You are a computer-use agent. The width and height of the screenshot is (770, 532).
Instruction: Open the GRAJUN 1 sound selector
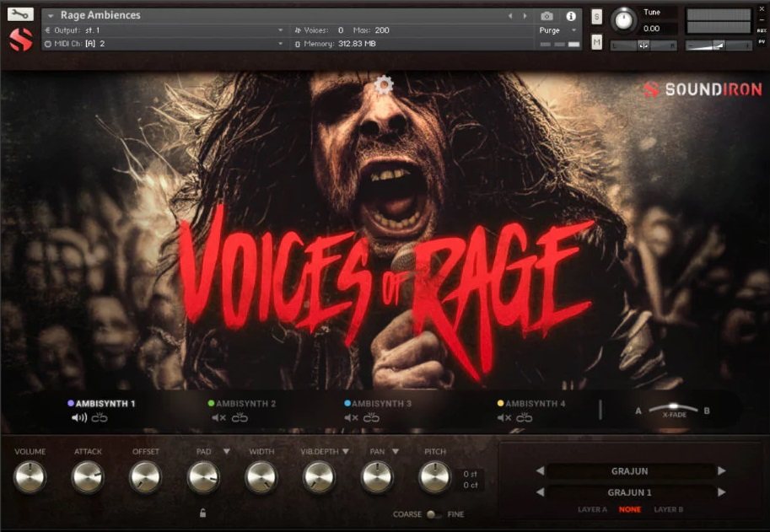pos(630,492)
